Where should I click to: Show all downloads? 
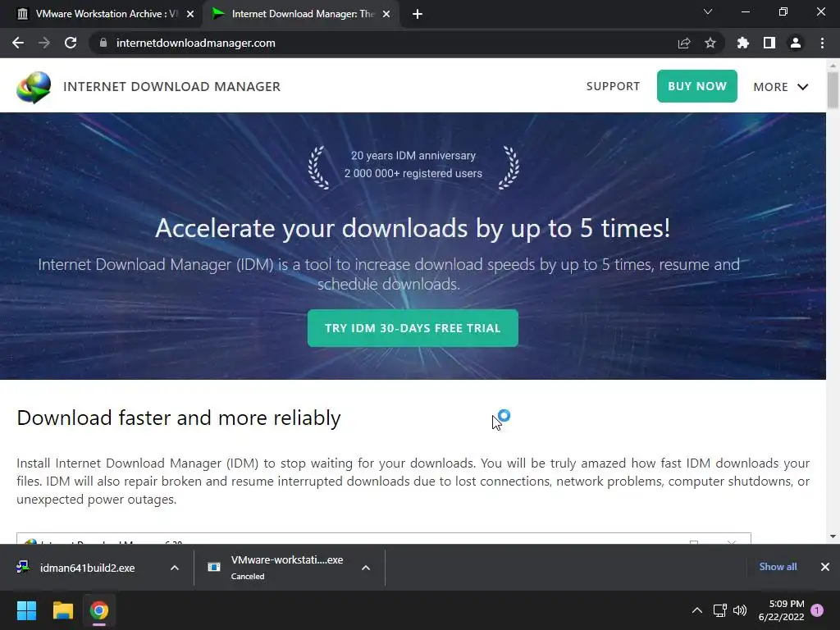(x=778, y=567)
